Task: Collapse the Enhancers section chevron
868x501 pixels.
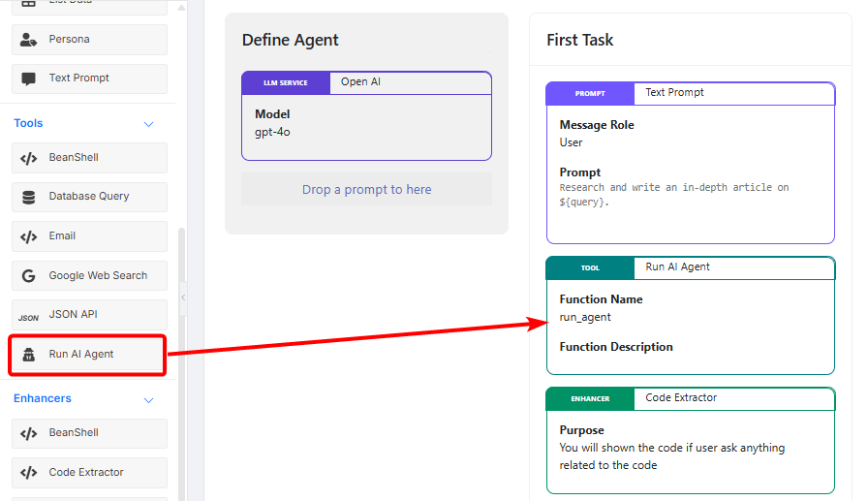Action: pos(149,399)
